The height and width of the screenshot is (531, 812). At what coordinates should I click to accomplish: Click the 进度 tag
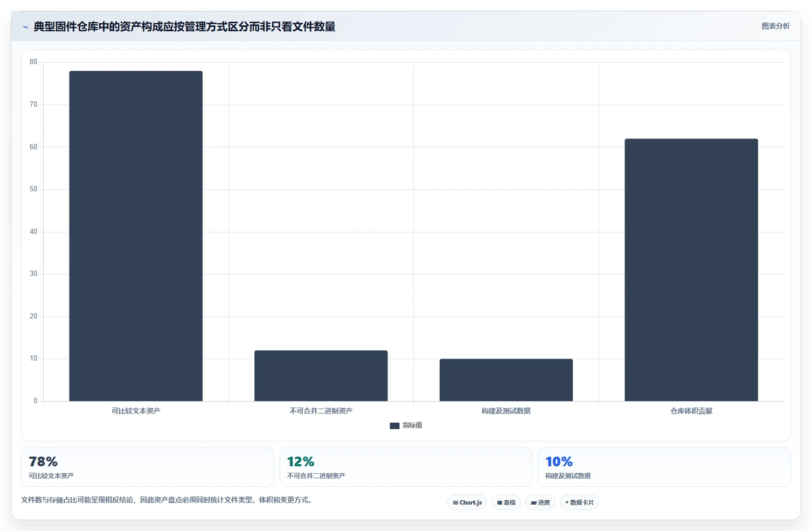540,502
